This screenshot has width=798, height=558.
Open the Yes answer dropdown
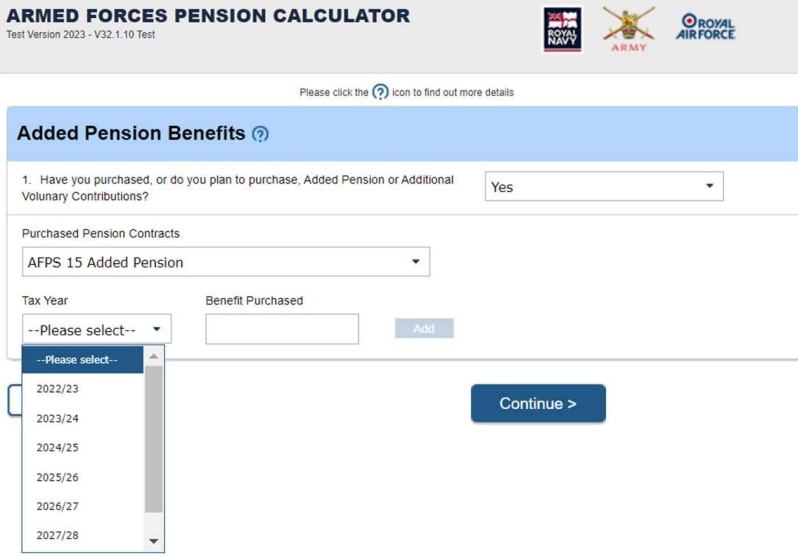[604, 186]
